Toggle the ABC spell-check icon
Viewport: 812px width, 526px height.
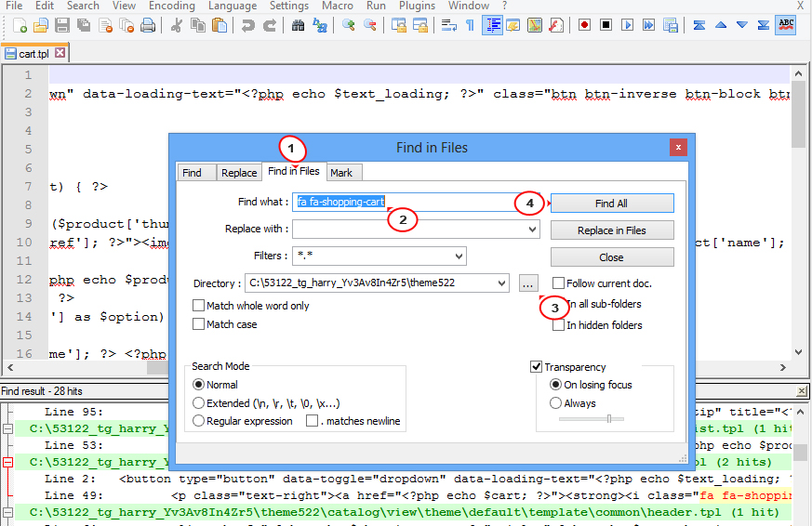(x=786, y=25)
